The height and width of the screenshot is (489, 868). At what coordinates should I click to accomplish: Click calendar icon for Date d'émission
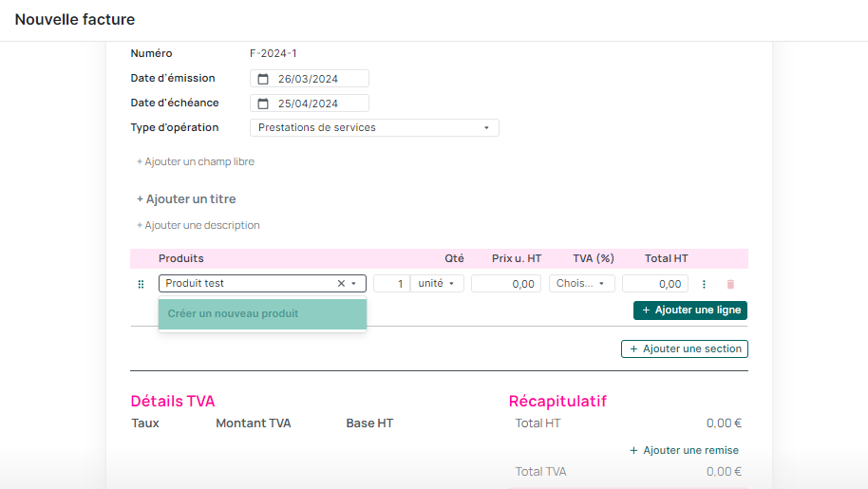point(263,79)
